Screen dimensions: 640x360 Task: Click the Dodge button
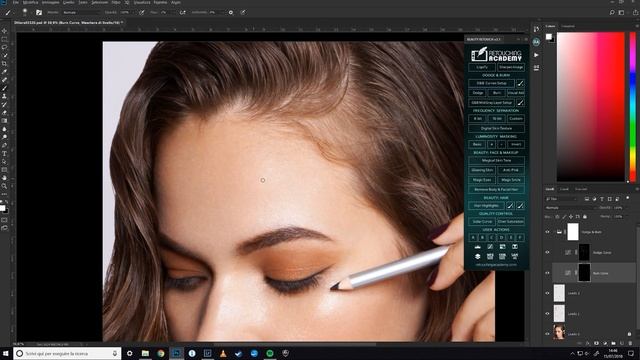pyautogui.click(x=478, y=93)
